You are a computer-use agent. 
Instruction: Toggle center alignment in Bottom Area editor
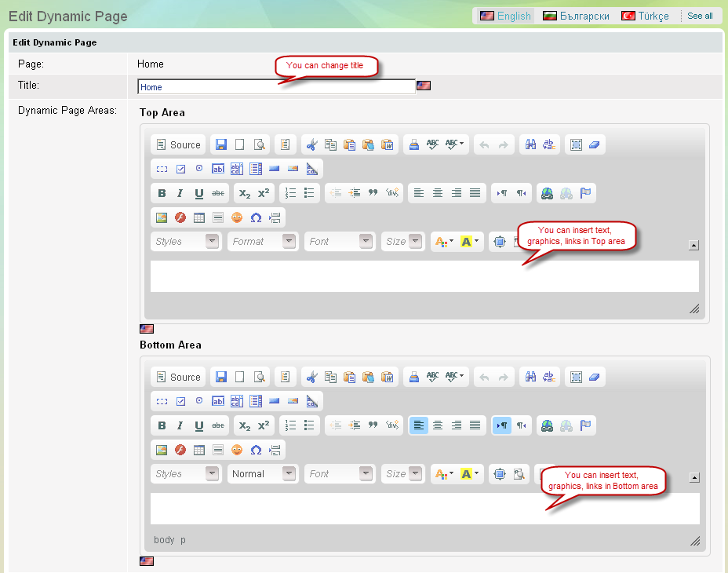(x=438, y=425)
